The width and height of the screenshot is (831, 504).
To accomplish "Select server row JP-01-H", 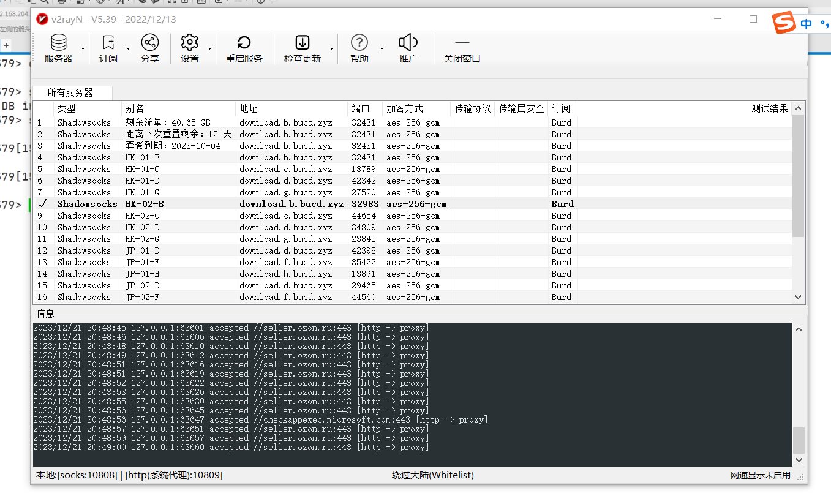I will [412, 274].
